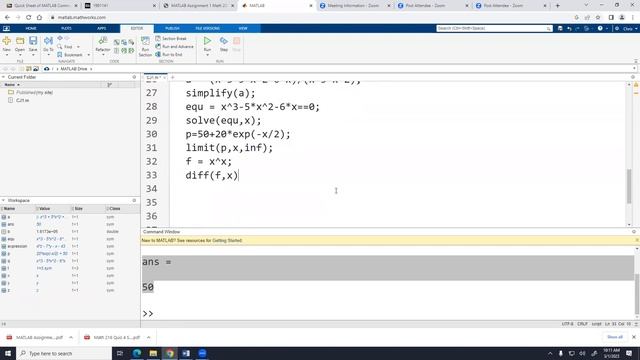Click the Go To icon
This screenshot has height=360, width=640.
(48, 41)
